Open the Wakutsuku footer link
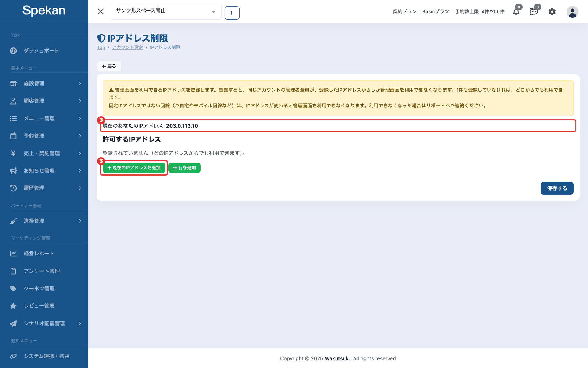Image resolution: width=588 pixels, height=368 pixels. coord(338,358)
